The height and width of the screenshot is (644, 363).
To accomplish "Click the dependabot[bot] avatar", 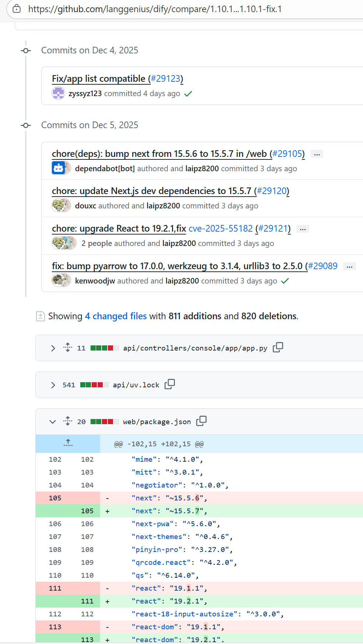I will tap(59, 168).
